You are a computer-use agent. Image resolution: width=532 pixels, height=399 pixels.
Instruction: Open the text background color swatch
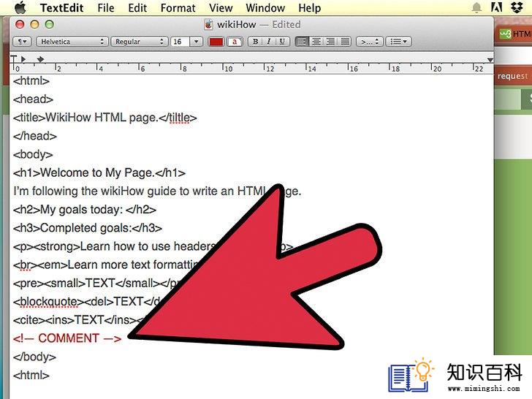pos(235,42)
